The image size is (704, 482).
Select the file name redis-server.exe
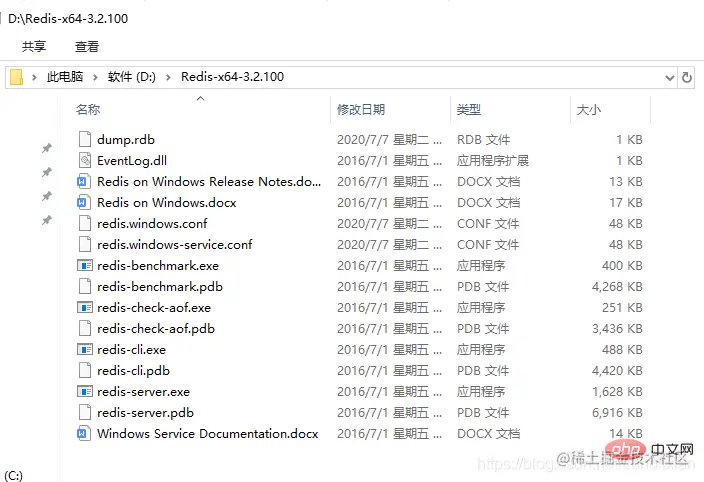144,392
